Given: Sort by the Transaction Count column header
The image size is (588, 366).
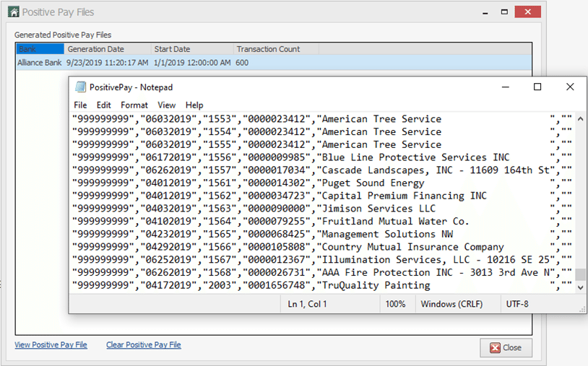Looking at the screenshot, I should tap(277, 49).
